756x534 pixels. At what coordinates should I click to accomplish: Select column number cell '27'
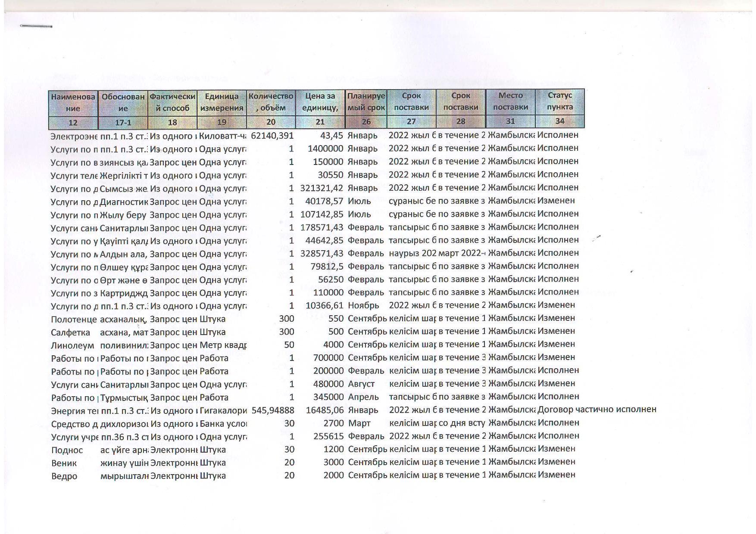412,122
